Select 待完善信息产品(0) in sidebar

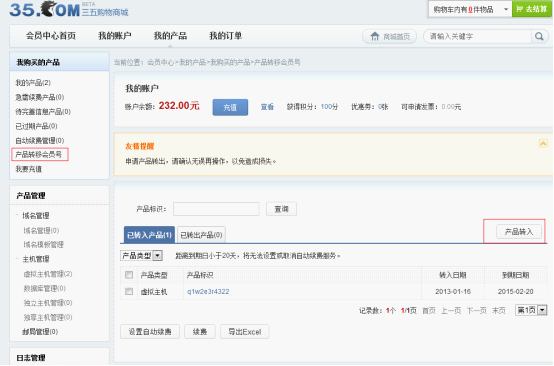click(x=43, y=112)
